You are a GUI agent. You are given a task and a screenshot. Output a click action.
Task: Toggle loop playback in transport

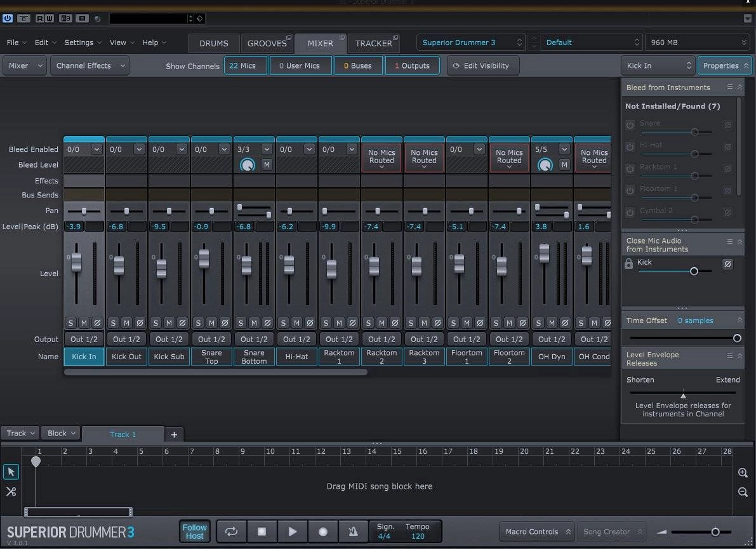tap(232, 531)
